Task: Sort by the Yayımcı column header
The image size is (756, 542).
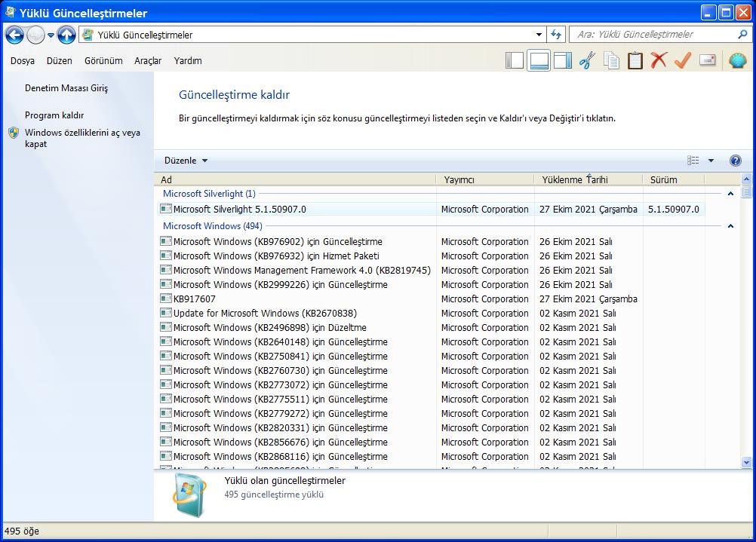Action: pyautogui.click(x=486, y=179)
